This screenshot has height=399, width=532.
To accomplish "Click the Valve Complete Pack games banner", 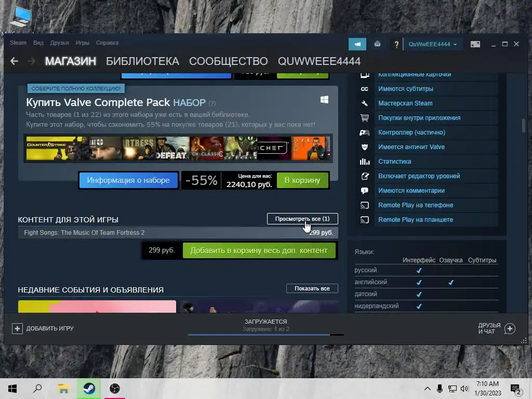I will click(178, 148).
